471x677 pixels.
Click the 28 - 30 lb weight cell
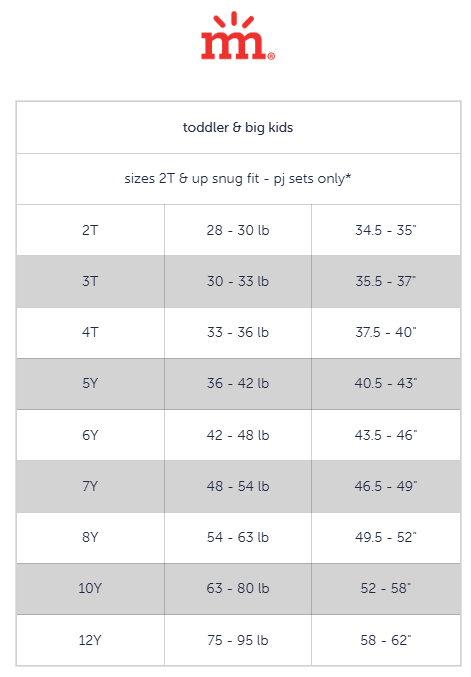pyautogui.click(x=238, y=230)
